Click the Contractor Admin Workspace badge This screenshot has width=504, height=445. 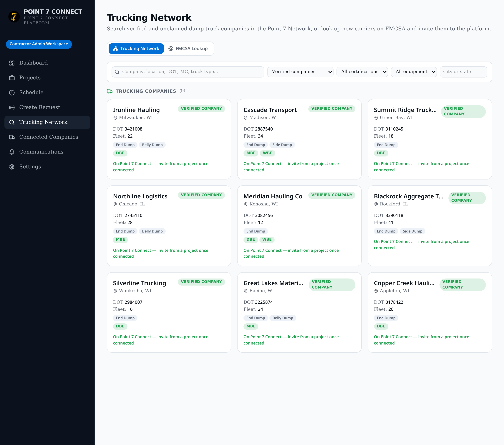coord(39,44)
